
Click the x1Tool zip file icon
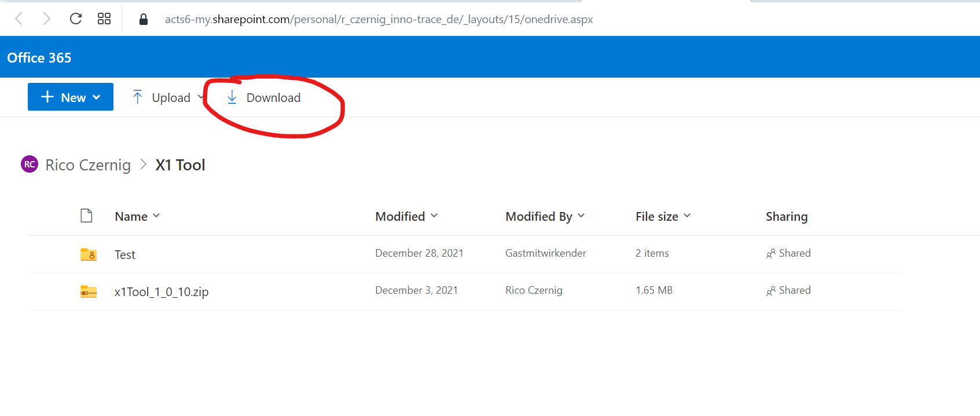[x=89, y=291]
